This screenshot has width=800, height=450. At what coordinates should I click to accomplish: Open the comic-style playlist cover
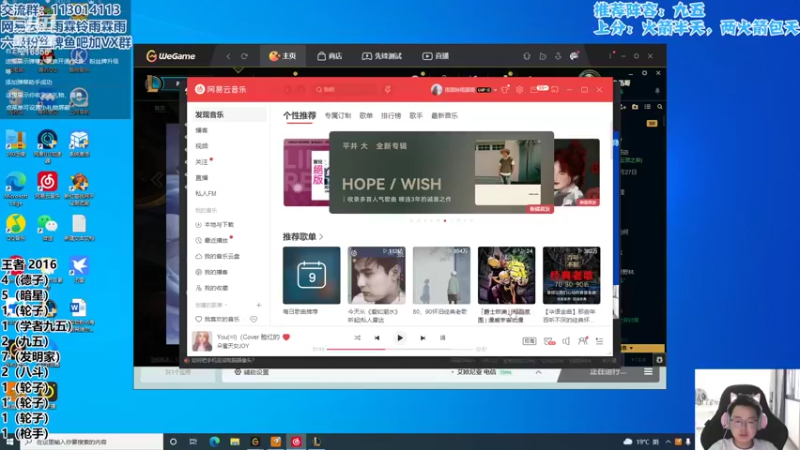507,276
